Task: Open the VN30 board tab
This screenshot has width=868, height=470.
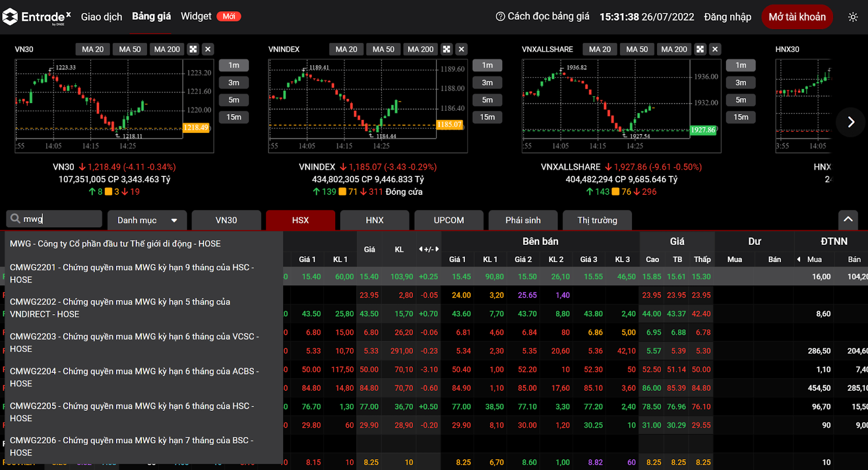Action: pyautogui.click(x=226, y=220)
